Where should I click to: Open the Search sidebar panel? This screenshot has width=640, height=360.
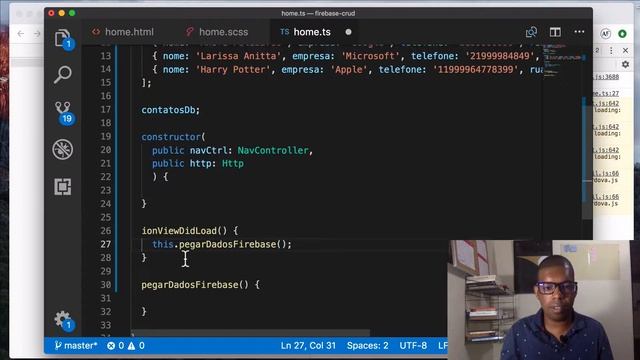point(62,75)
